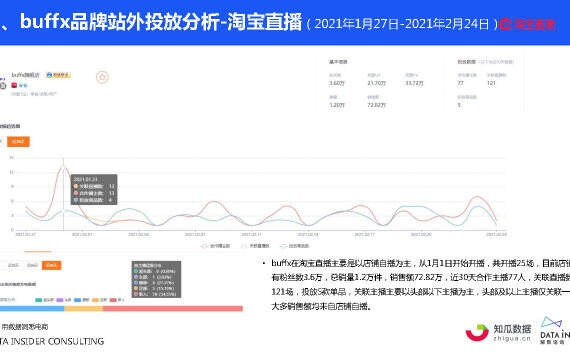This screenshot has height=360, width=570.
Task: Select the orange time-range tab above line chart
Action: pos(18,141)
